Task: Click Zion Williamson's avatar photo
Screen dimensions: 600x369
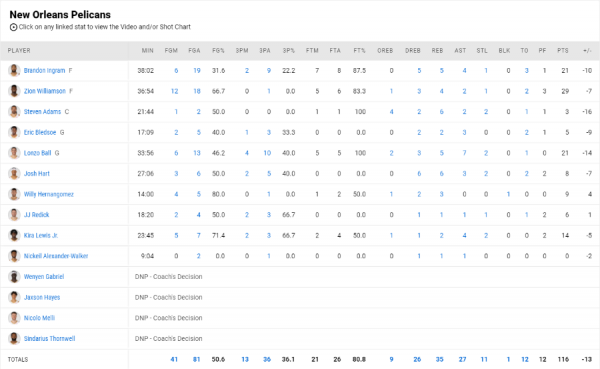Action: [14, 91]
